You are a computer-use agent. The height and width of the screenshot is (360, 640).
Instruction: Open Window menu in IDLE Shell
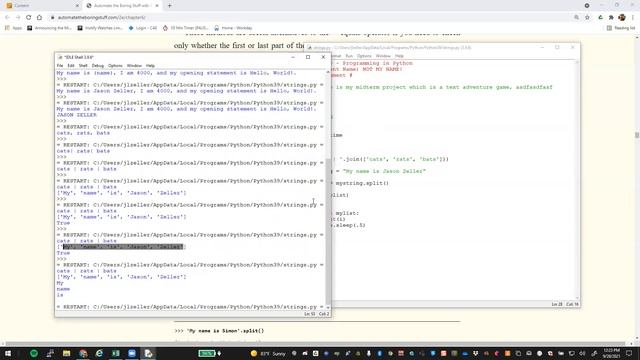(x=134, y=66)
